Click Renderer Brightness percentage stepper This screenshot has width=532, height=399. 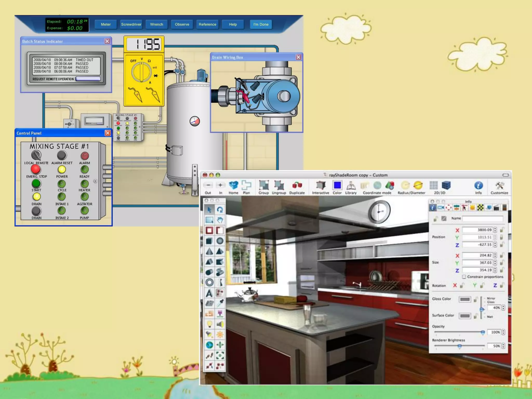(503, 346)
